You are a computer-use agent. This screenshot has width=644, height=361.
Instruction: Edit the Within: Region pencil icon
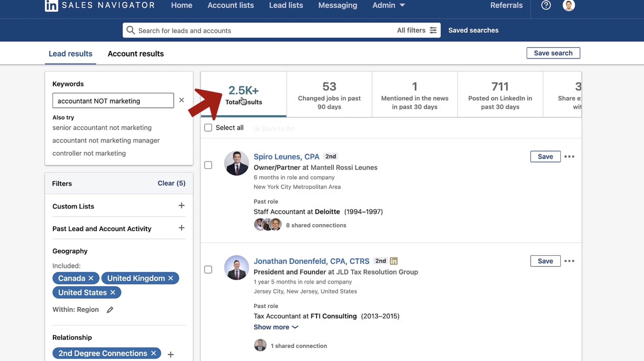click(x=110, y=310)
